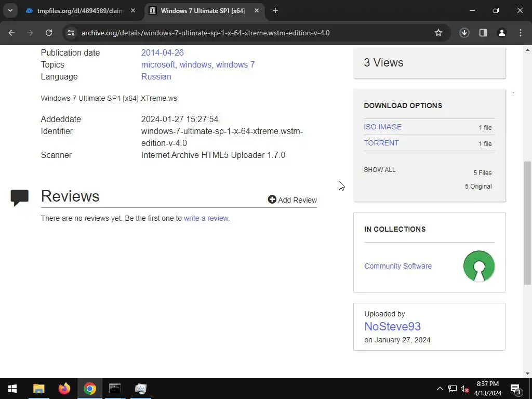This screenshot has width=532, height=399.
Task: Click the Internet Archive HTML5 Uploader 1.7.0 text
Action: [x=213, y=155]
